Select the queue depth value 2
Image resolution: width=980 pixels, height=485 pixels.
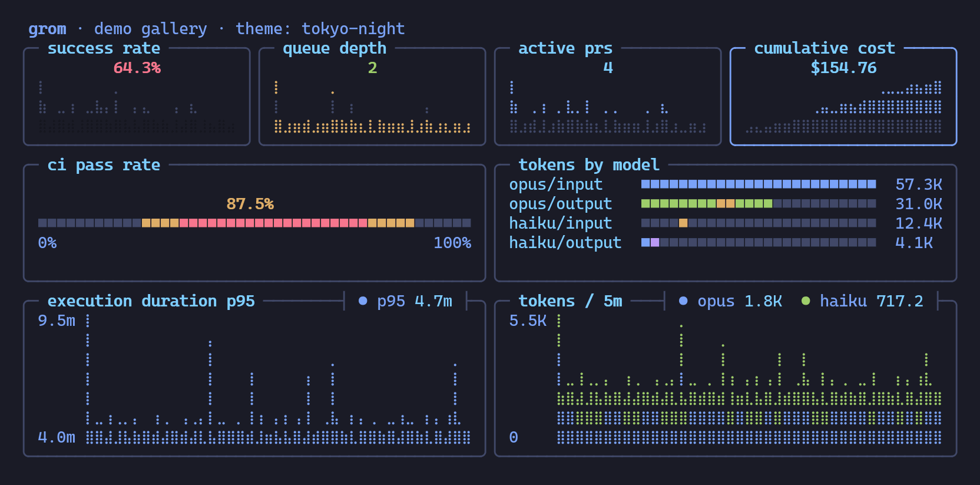(x=372, y=68)
